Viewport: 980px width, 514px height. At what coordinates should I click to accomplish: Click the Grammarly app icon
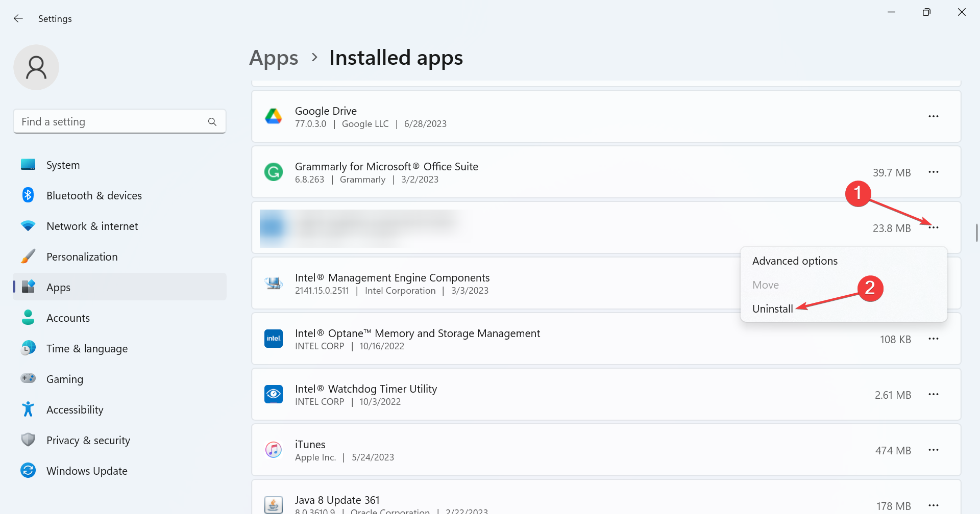pos(274,172)
